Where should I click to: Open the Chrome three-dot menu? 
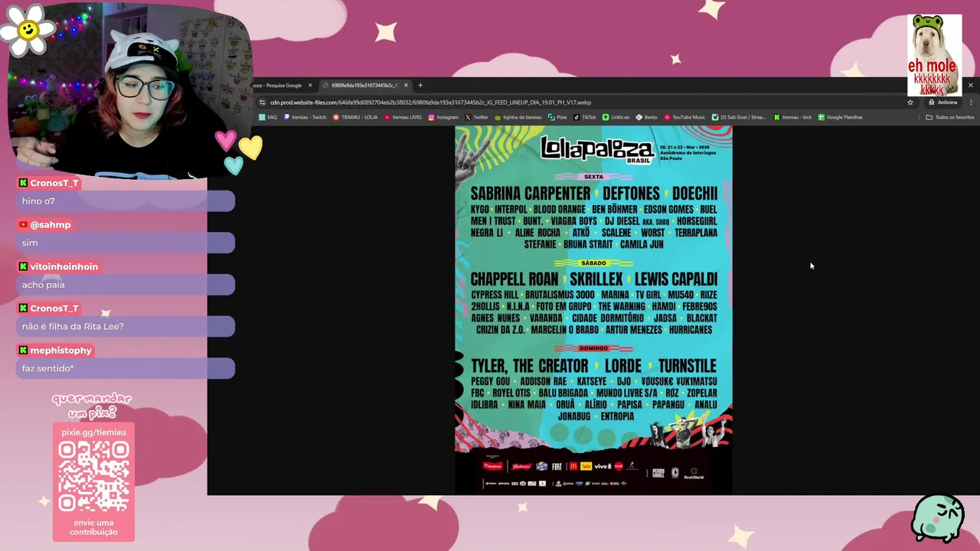(971, 102)
